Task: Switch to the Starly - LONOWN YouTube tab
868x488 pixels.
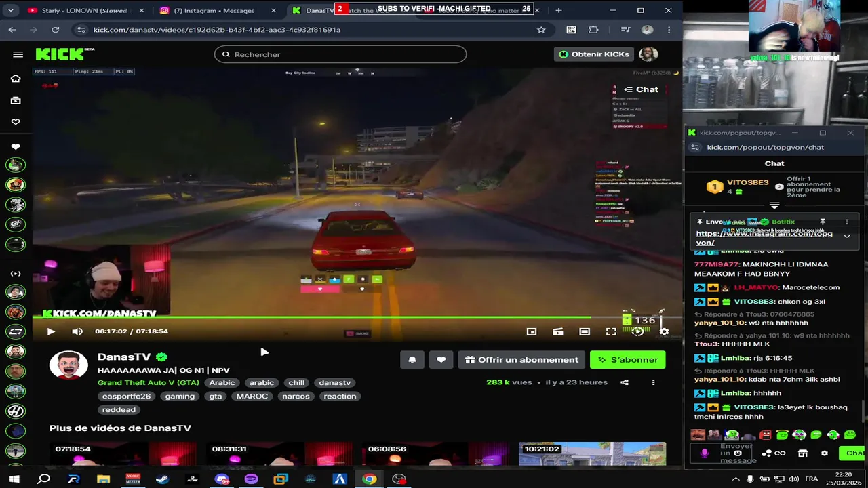Action: 84,10
